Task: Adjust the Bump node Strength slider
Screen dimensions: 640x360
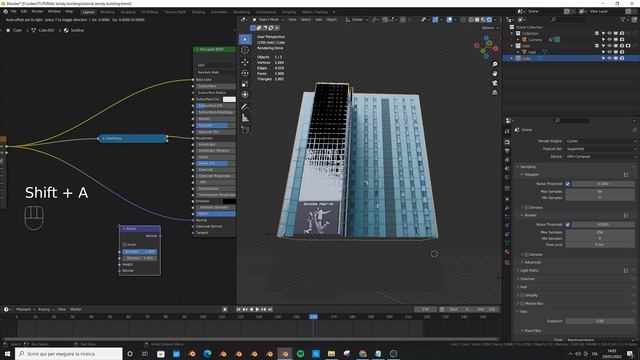Action: (139, 251)
